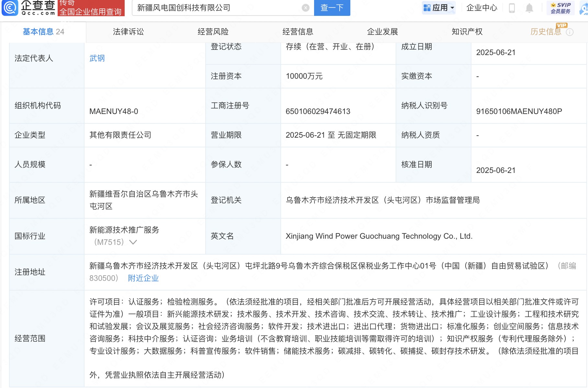Open 企业中心 link
Image resolution: width=588 pixels, height=388 pixels.
pos(482,8)
